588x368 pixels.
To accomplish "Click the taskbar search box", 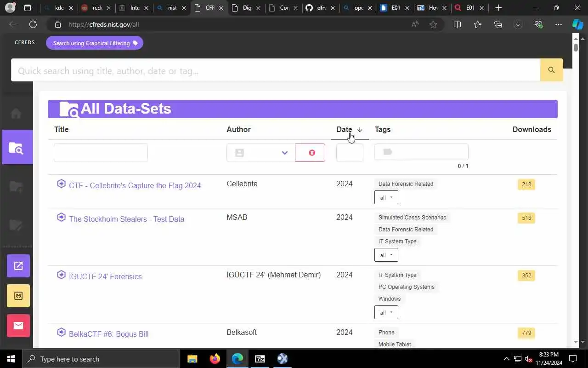I will point(101,359).
